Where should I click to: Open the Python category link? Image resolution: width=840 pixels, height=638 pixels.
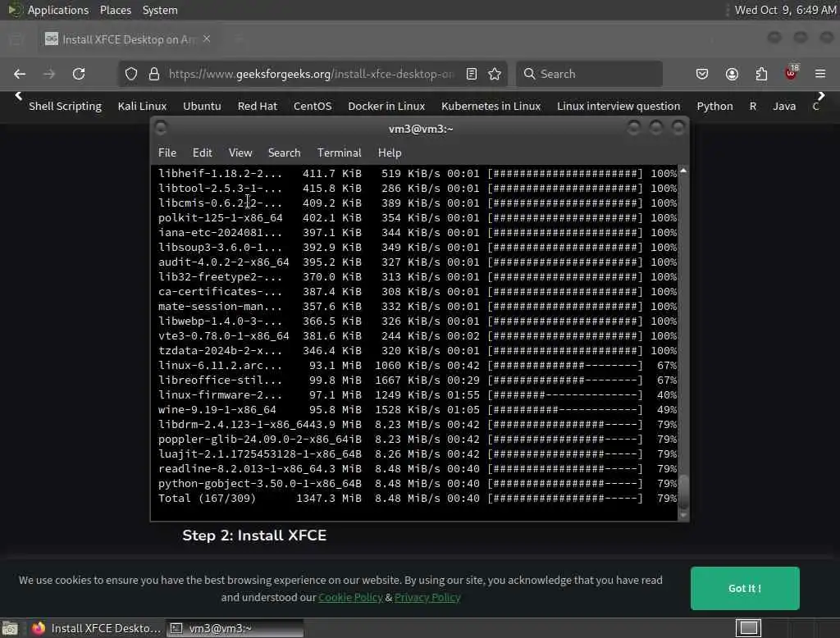pos(714,106)
